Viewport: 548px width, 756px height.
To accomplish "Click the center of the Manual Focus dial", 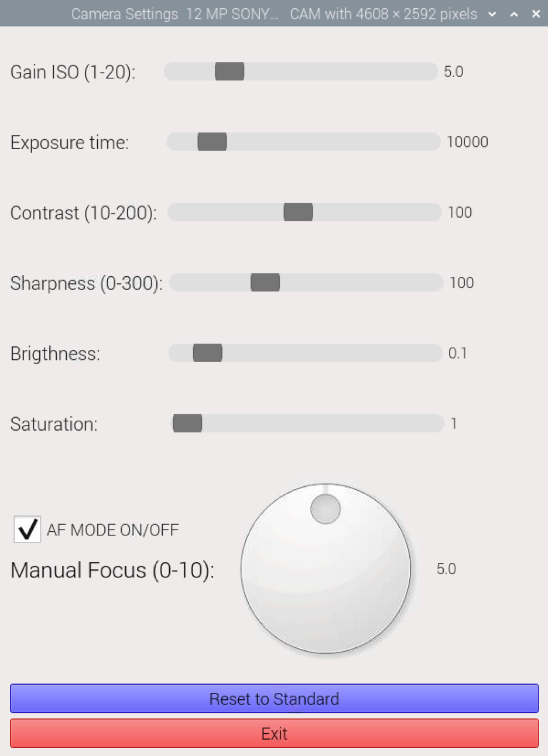I will 326,568.
